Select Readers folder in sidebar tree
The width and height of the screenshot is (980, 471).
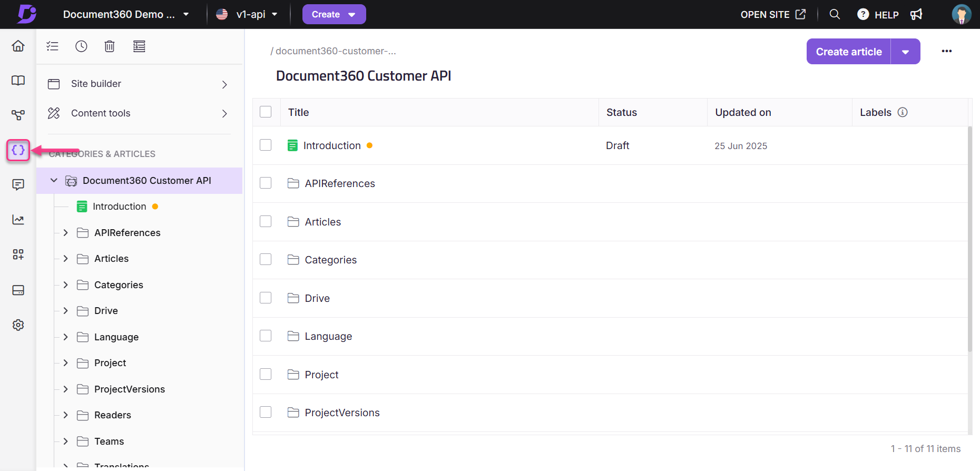[x=113, y=415]
